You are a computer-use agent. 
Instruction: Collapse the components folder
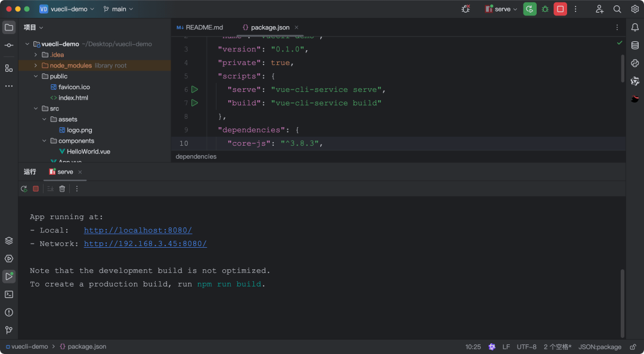(44, 141)
